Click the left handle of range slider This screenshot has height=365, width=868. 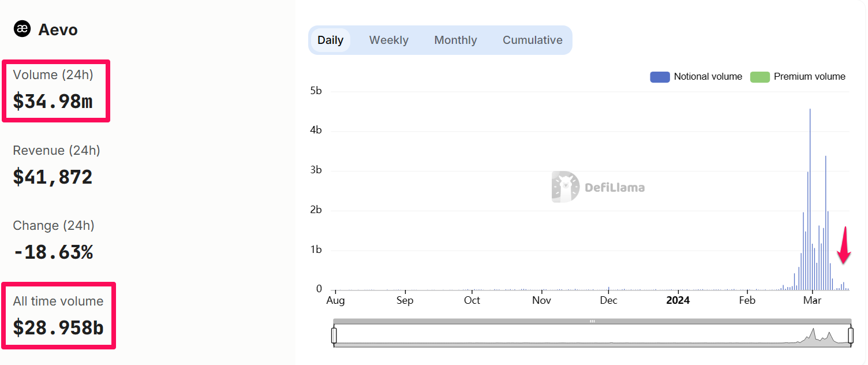(x=334, y=336)
